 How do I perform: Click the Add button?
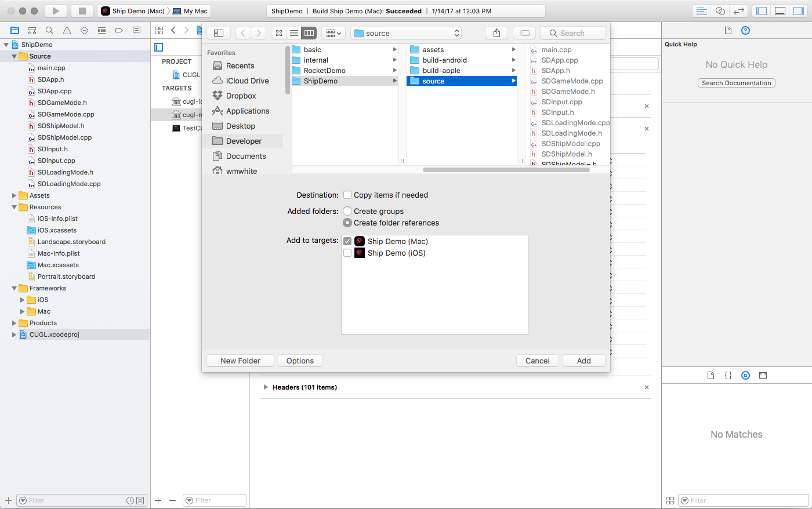pos(583,361)
